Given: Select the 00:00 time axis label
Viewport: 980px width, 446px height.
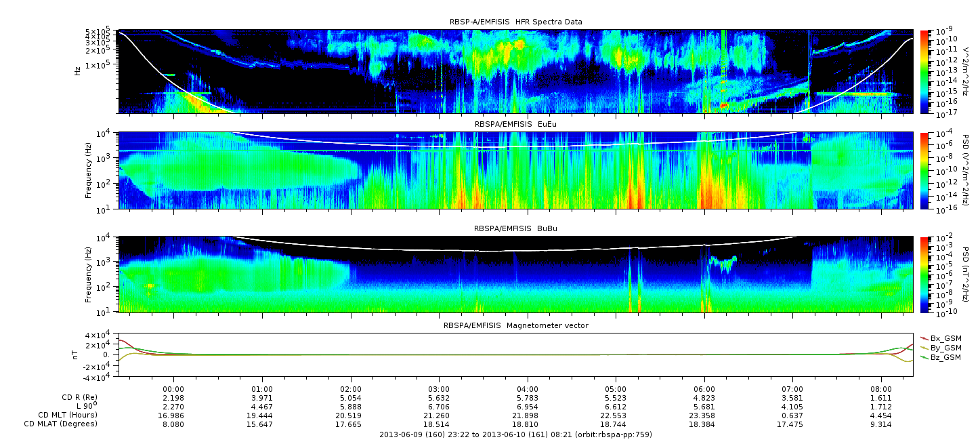Looking at the screenshot, I should [175, 389].
